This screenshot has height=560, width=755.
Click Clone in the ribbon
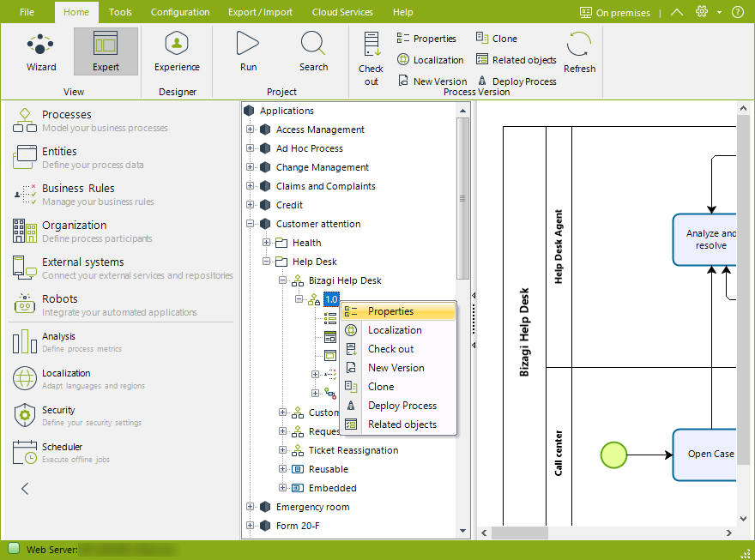(497, 39)
